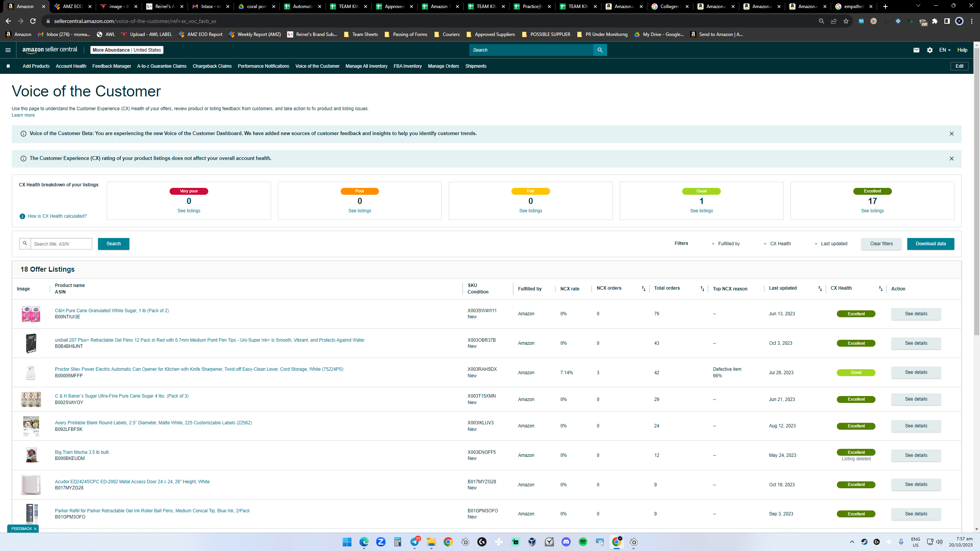Open the settings gear icon
The width and height of the screenshot is (980, 551).
(x=930, y=50)
